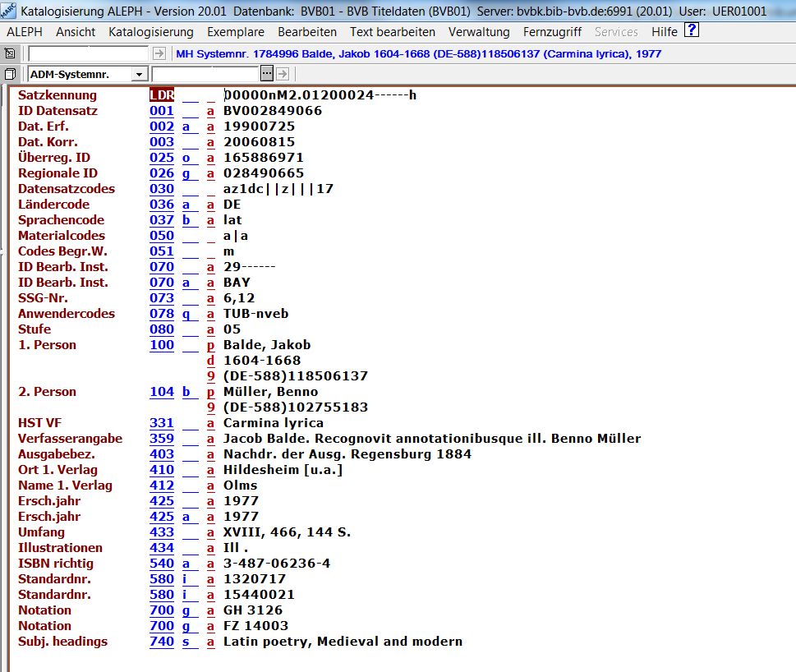Click the question mark help icon
796x672 pixels.
(x=691, y=31)
